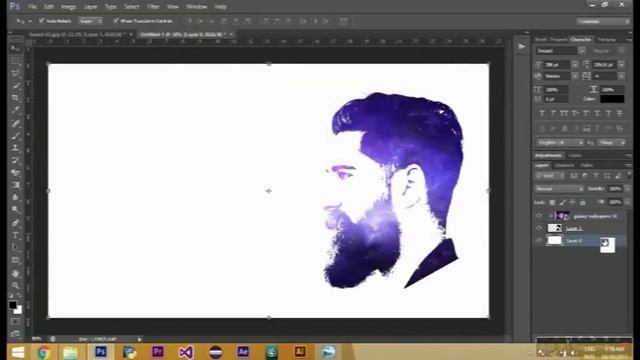Select the Magic Wand tool
640x360 pixels.
(x=16, y=86)
